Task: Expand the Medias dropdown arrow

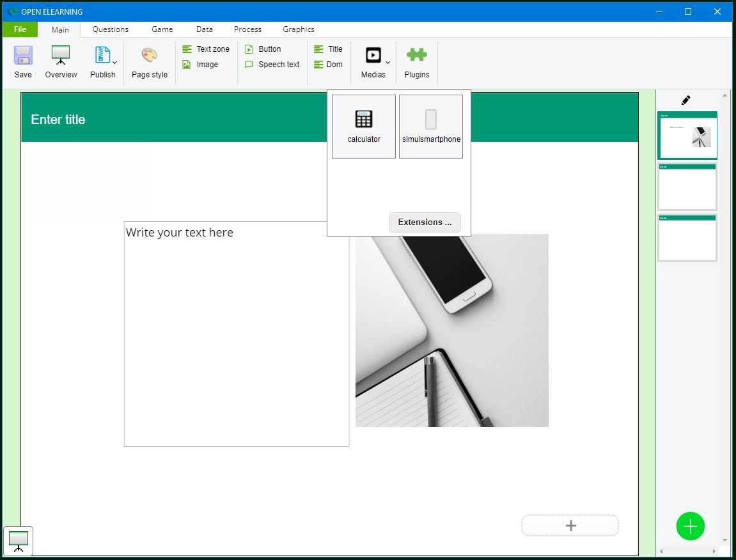Action: pos(388,63)
